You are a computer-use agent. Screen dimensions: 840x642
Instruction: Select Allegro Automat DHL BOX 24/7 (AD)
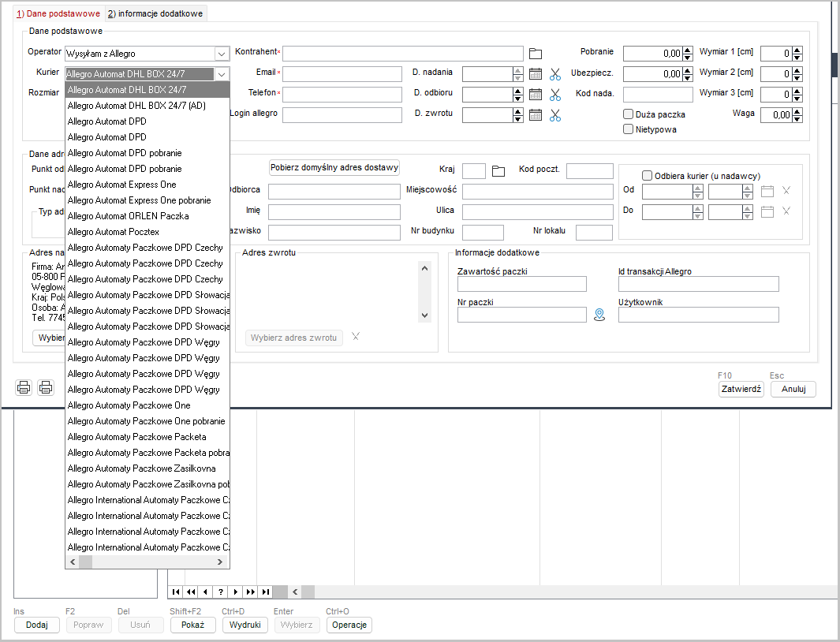147,106
